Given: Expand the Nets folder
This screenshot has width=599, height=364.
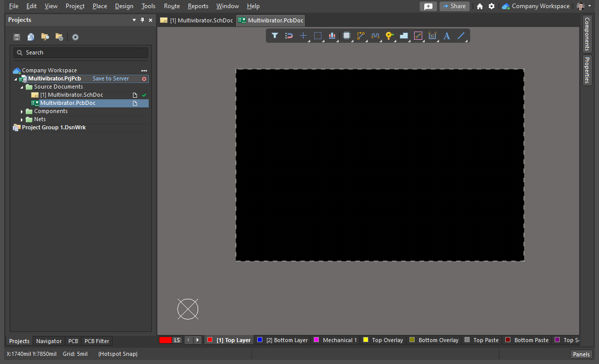Looking at the screenshot, I should 22,120.
